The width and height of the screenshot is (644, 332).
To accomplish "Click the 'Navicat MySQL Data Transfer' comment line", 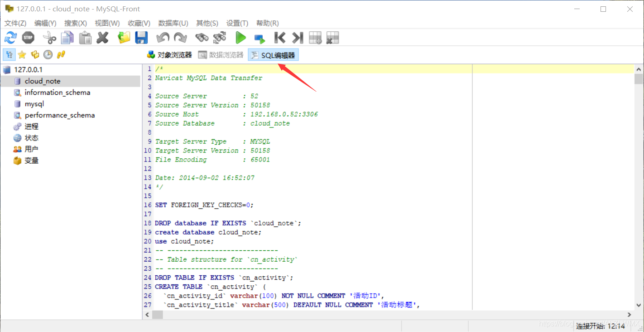I will [209, 78].
